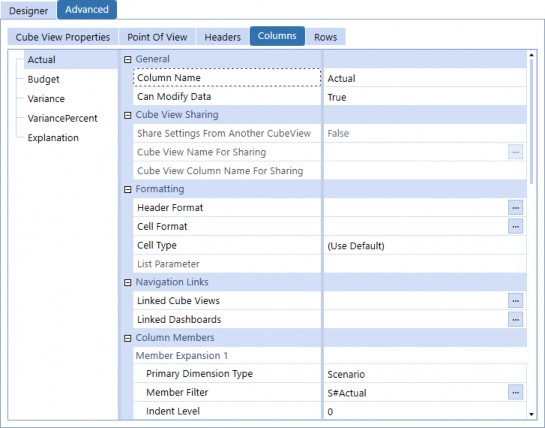Image resolution: width=545 pixels, height=428 pixels.
Task: Open the Point Of View tab
Action: 157,37
